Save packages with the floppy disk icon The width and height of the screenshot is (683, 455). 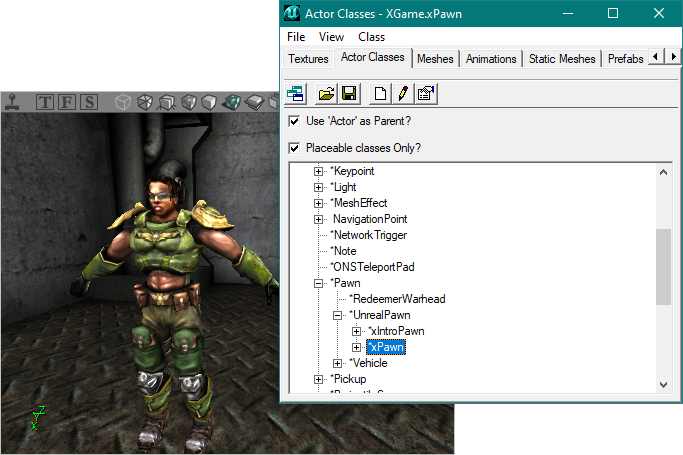[349, 94]
